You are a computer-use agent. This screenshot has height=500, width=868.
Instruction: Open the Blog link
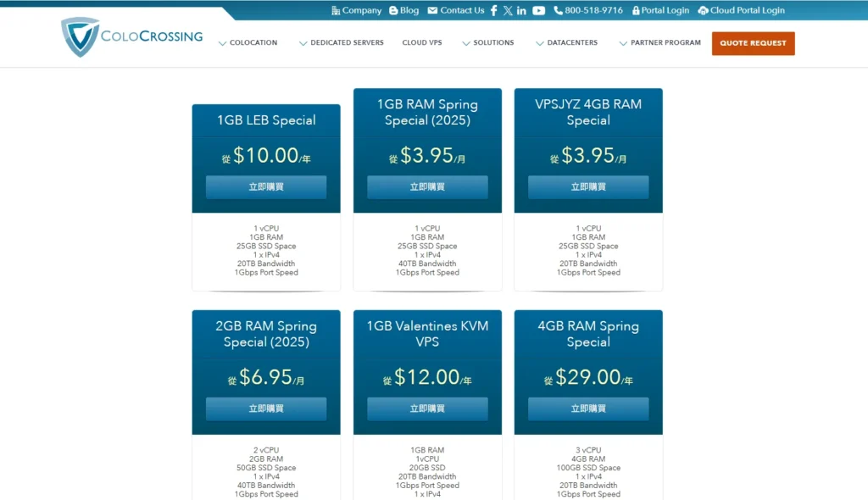(409, 10)
